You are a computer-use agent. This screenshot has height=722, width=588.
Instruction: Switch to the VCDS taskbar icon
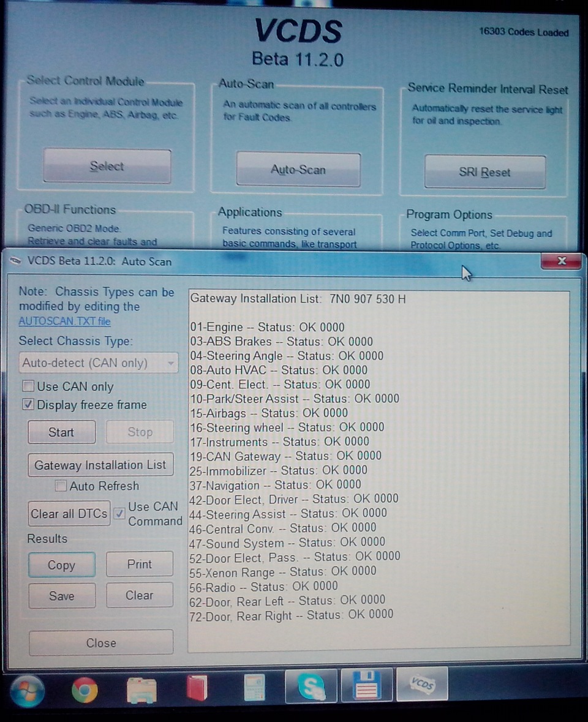click(422, 684)
